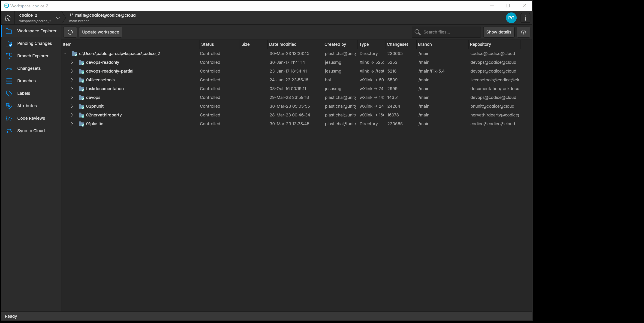644x323 pixels.
Task: Open the Branch Explorer
Action: click(x=33, y=55)
